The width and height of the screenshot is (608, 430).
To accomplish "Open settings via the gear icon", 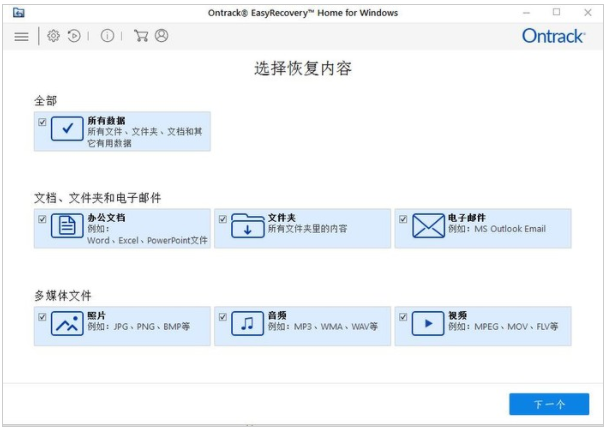I will (x=54, y=36).
